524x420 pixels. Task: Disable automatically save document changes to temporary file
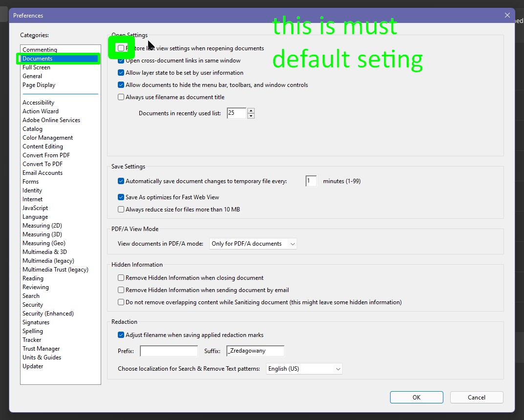(121, 181)
